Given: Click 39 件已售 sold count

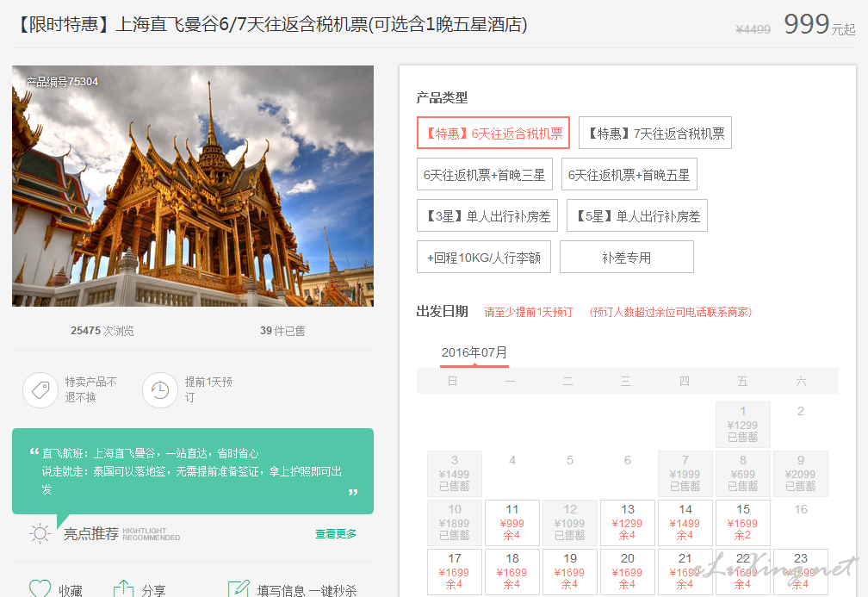Looking at the screenshot, I should [282, 331].
